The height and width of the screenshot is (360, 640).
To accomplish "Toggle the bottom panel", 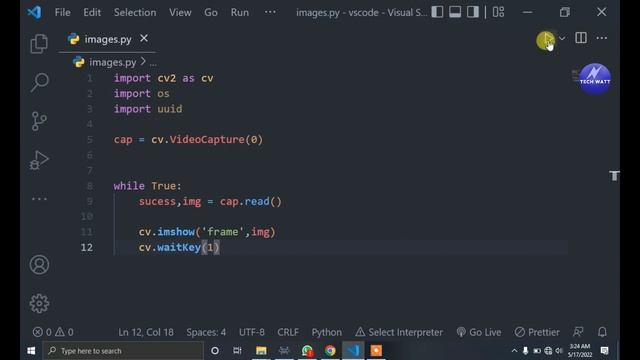I will pyautogui.click(x=455, y=12).
